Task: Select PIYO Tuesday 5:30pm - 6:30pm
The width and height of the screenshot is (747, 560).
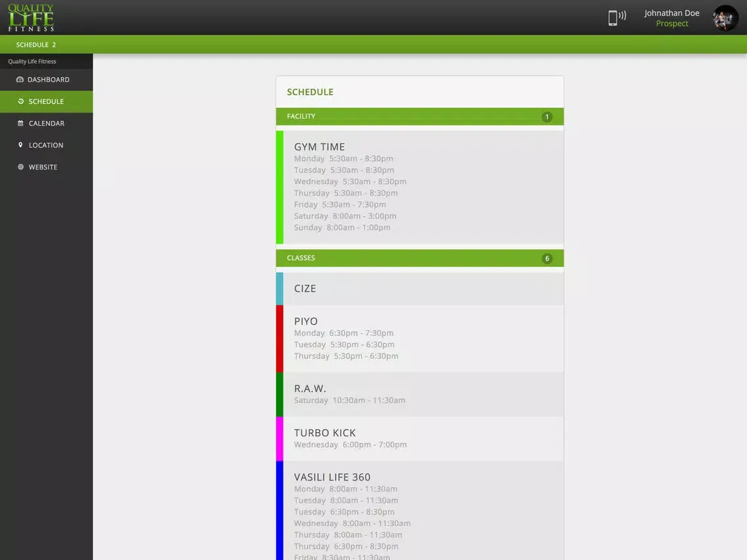Action: click(x=344, y=344)
